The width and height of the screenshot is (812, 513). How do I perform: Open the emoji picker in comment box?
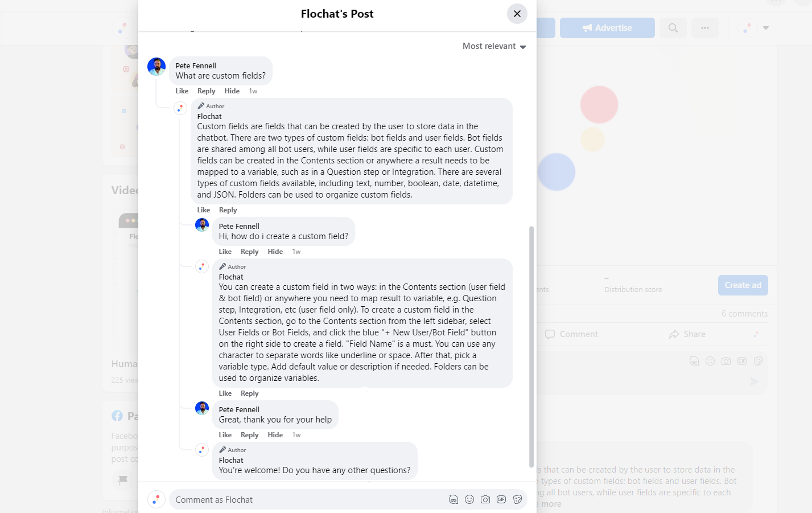[x=469, y=499]
